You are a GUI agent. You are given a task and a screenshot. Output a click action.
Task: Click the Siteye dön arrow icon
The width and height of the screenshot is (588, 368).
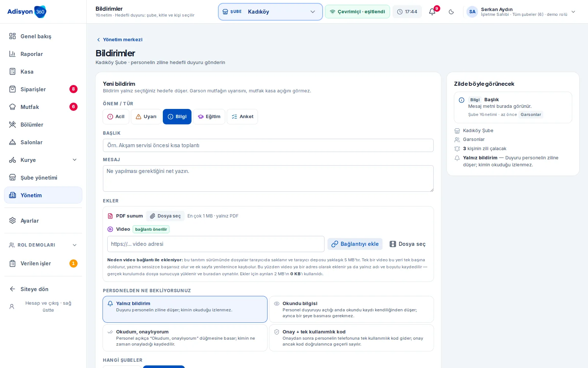(12, 289)
